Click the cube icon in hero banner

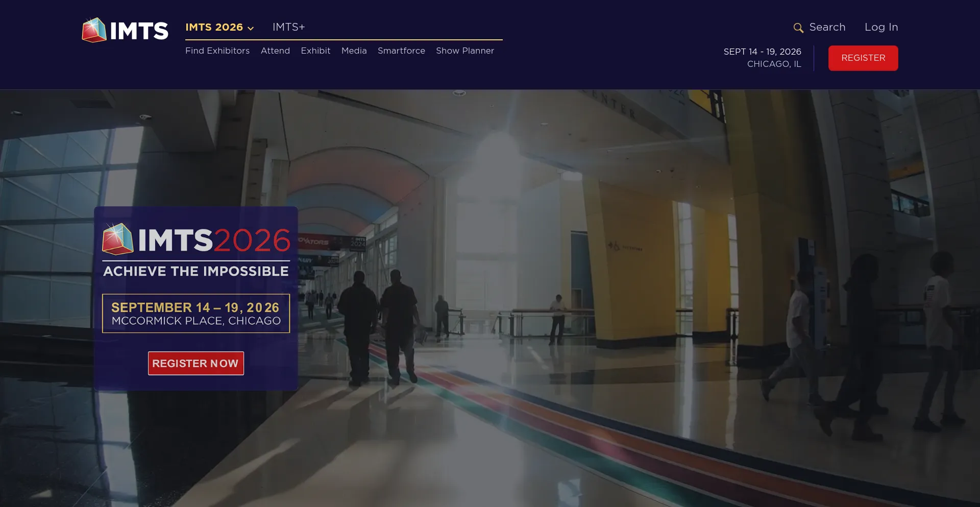tap(117, 239)
